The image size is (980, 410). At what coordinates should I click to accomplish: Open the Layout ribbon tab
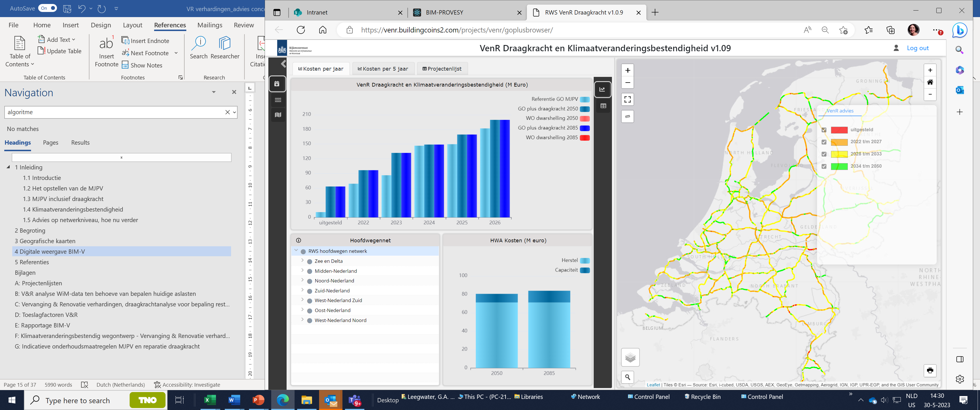click(x=132, y=25)
